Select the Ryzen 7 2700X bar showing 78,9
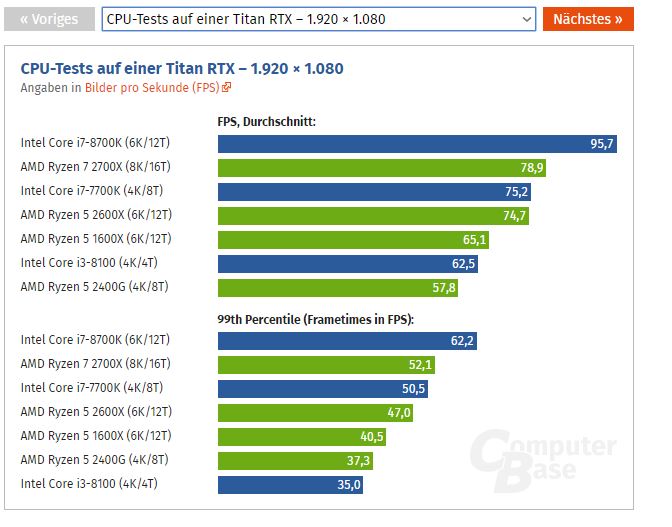672x527 pixels. (x=381, y=168)
